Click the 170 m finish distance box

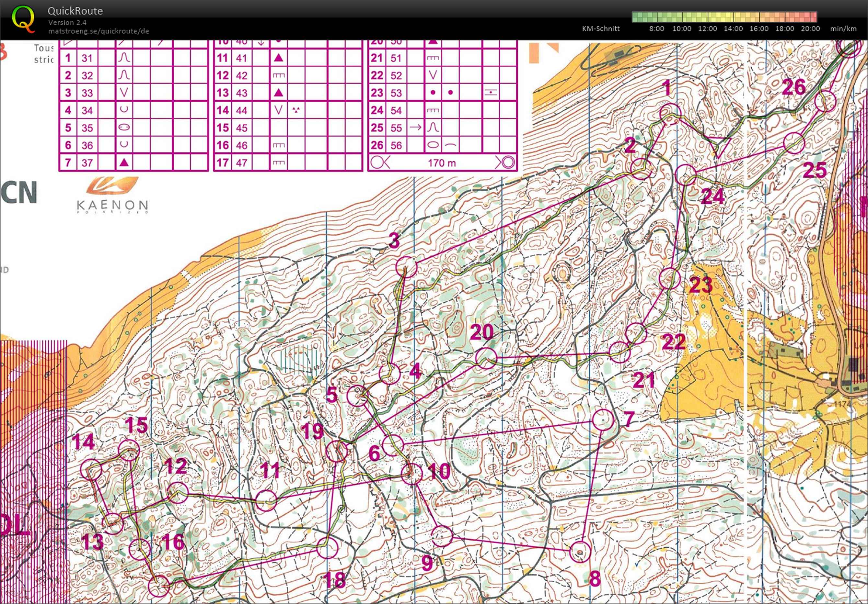[442, 163]
